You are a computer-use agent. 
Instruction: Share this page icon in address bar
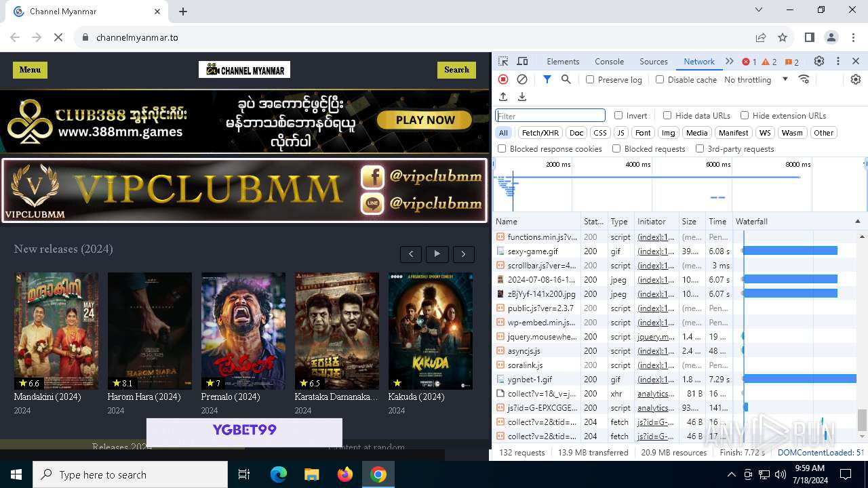761,37
